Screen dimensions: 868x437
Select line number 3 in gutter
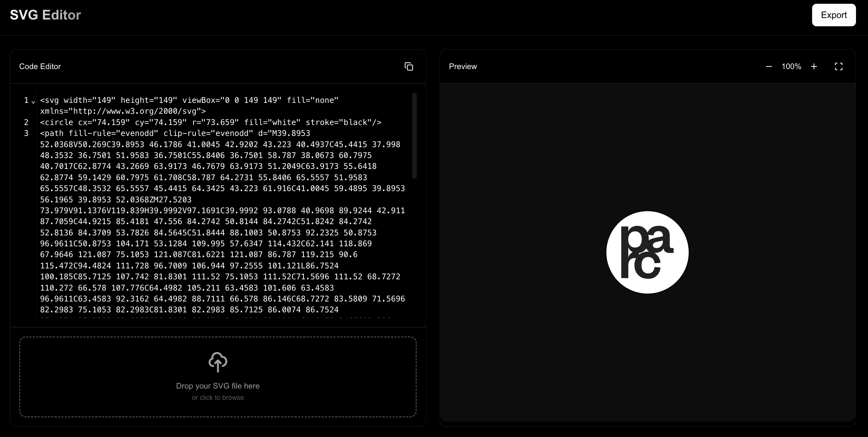click(26, 133)
